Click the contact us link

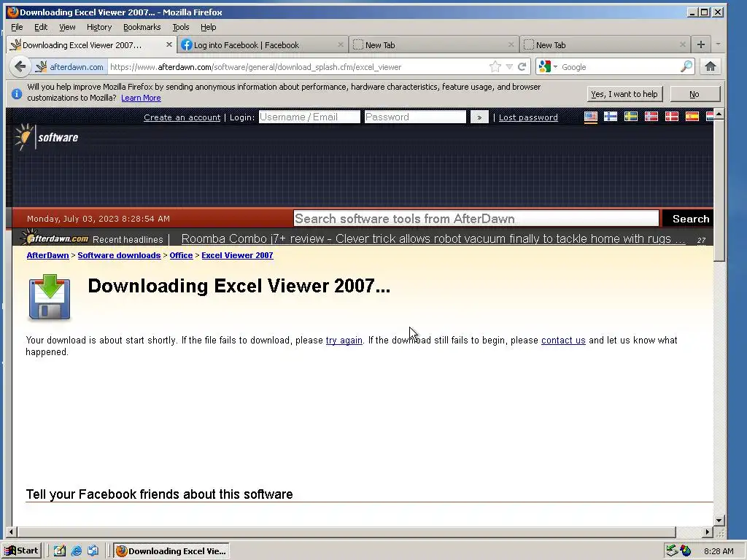point(563,340)
